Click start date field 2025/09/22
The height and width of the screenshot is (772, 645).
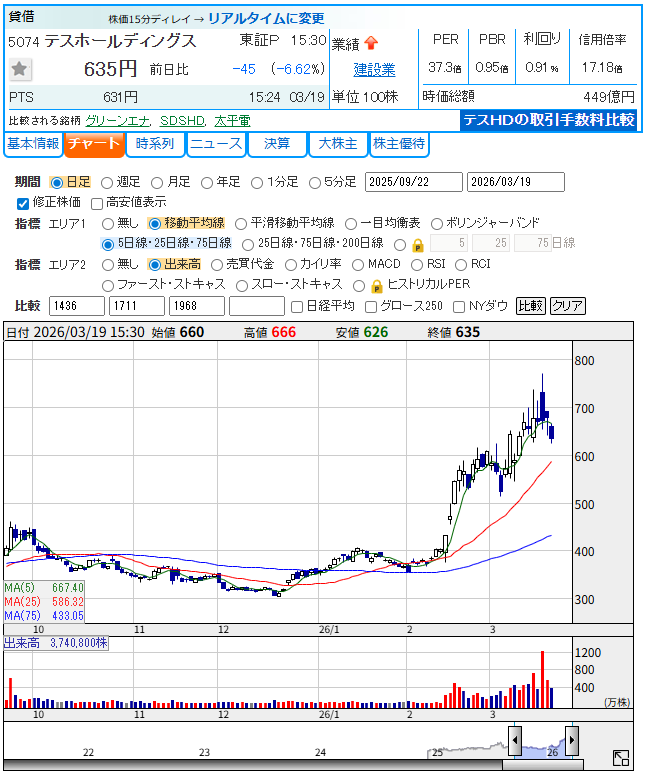[x=414, y=182]
